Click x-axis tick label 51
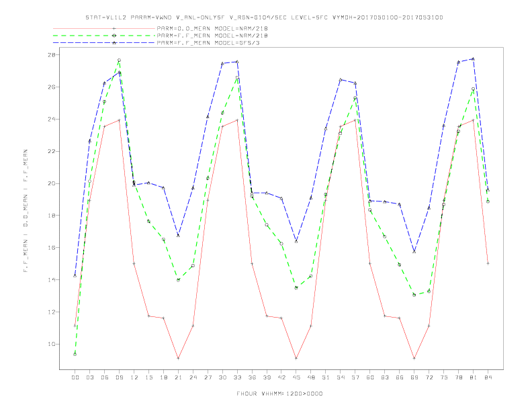532x411 pixels. point(326,377)
